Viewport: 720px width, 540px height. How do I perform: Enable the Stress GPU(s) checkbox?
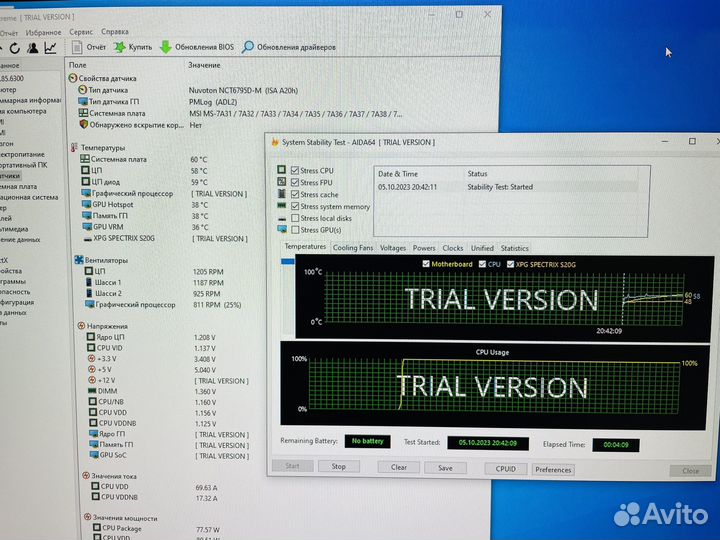point(295,230)
